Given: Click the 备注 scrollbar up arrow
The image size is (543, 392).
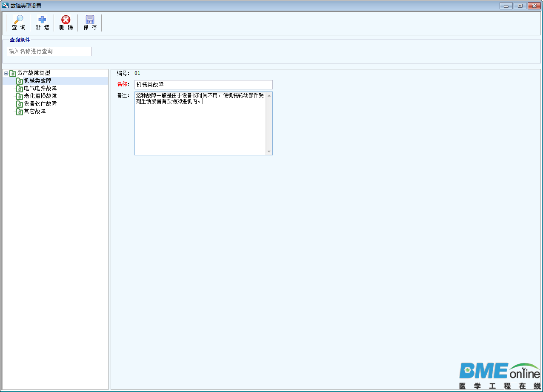Looking at the screenshot, I should tap(269, 95).
